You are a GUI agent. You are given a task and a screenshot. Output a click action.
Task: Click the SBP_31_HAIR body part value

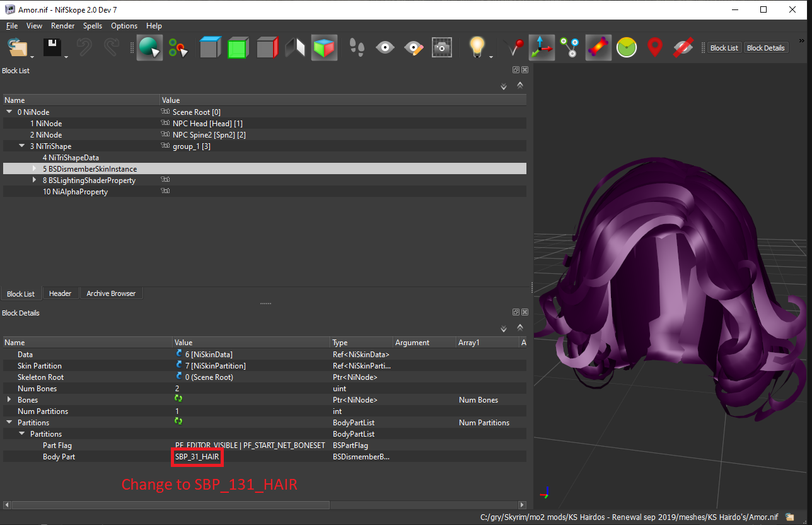(x=197, y=457)
